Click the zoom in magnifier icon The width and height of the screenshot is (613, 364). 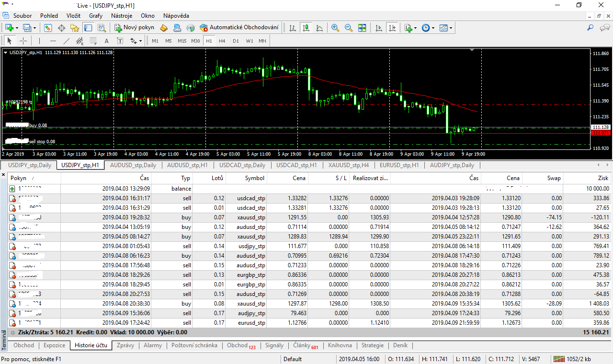coord(335,28)
